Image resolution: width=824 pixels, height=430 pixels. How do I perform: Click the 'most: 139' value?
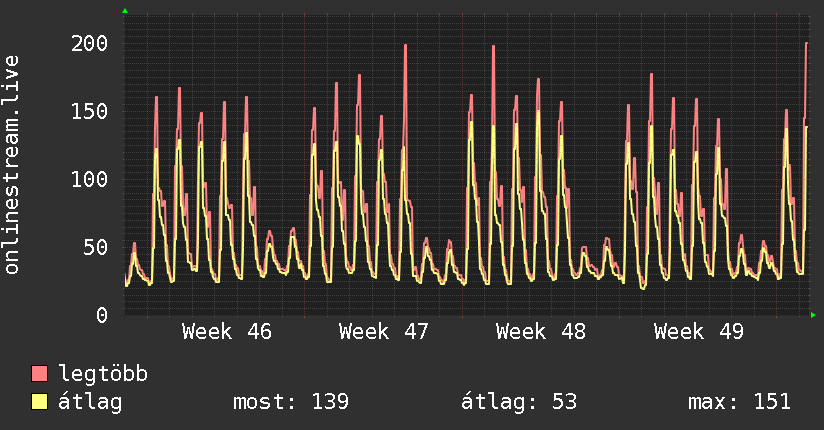tap(291, 402)
